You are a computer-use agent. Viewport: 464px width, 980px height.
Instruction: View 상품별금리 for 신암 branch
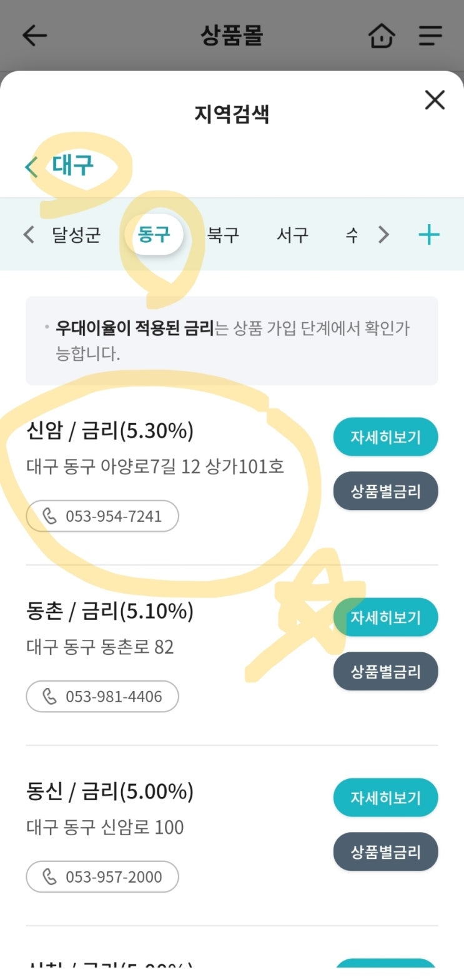tap(385, 491)
